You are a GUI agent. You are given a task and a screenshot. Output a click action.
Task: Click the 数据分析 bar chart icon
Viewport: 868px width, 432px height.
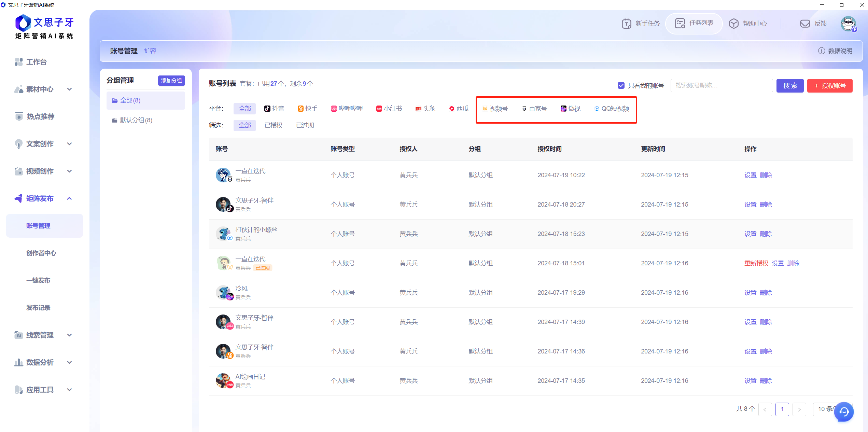click(x=19, y=362)
